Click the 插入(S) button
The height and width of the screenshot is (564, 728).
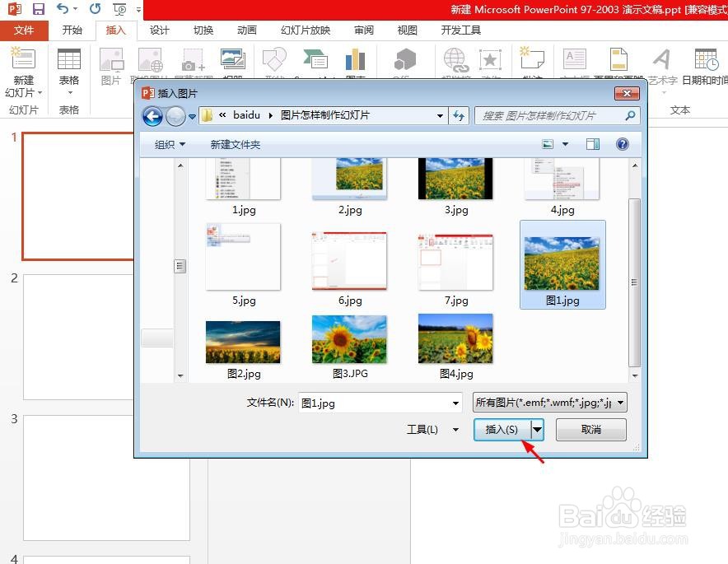[502, 430]
